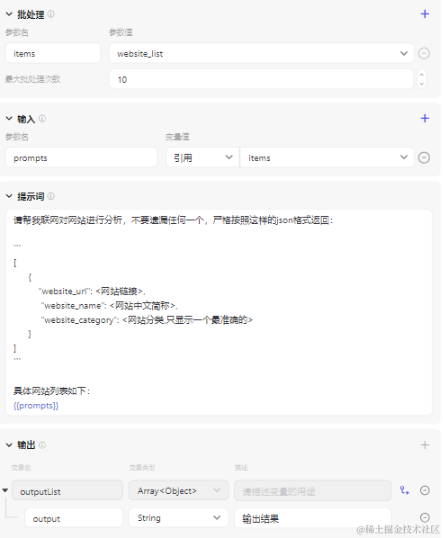Show info tooltip next to 输出

pos(42,445)
